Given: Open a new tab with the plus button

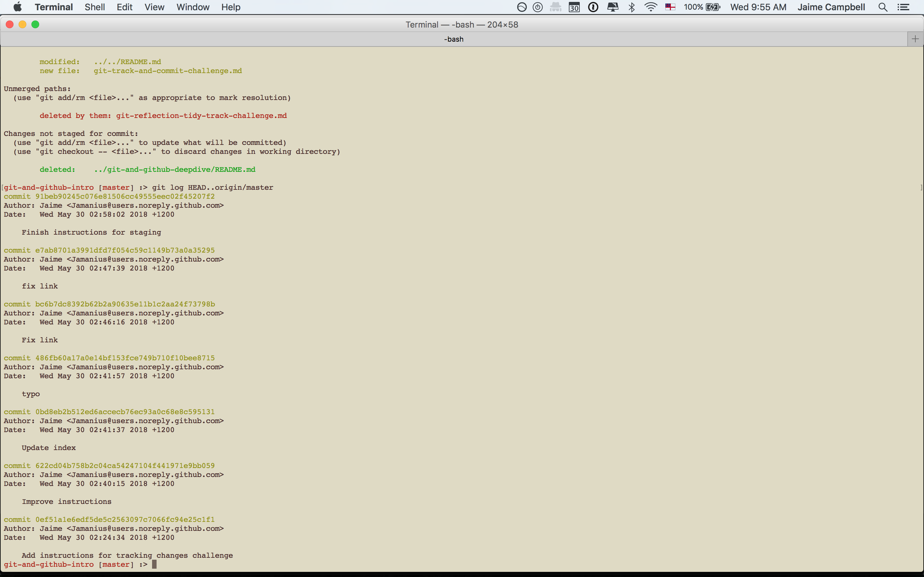Looking at the screenshot, I should (x=915, y=38).
